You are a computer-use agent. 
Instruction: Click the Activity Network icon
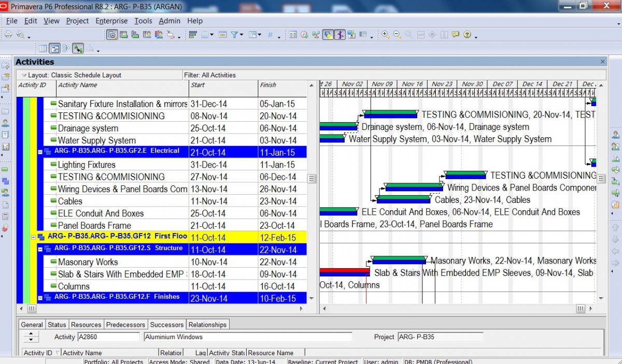click(x=66, y=49)
